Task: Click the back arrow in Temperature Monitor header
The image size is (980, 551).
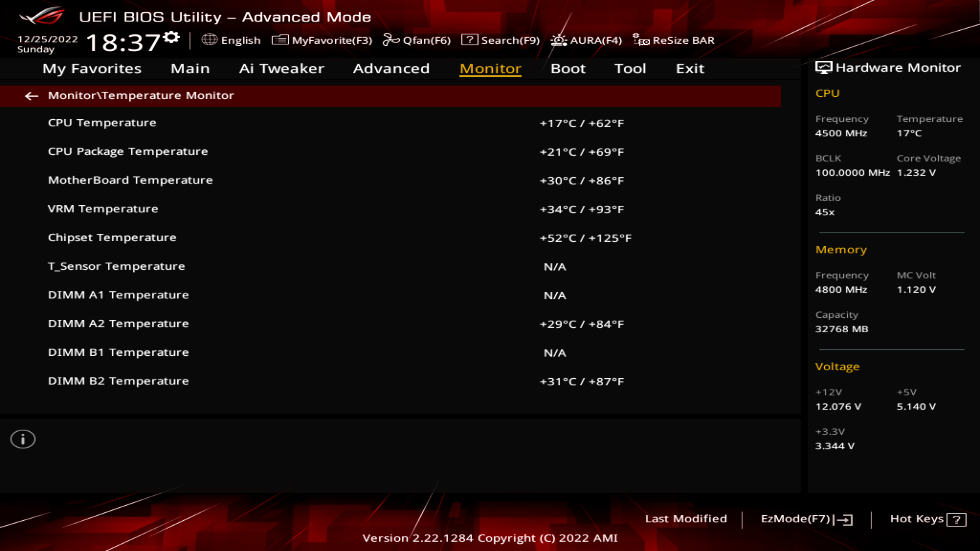Action: point(31,96)
